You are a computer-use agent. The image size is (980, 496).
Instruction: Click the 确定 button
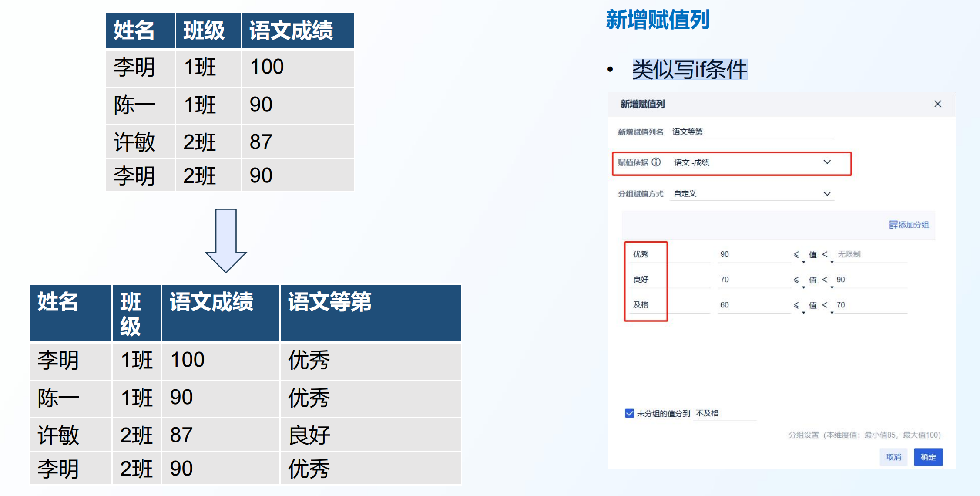(928, 457)
